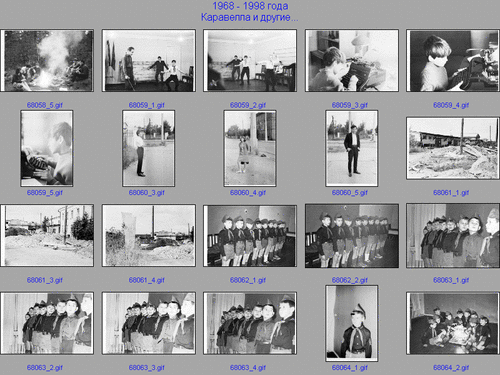This screenshot has width=500, height=375.
Task: Open thumbnail of uniformed boys lined up 68062_1
Action: pos(250,235)
